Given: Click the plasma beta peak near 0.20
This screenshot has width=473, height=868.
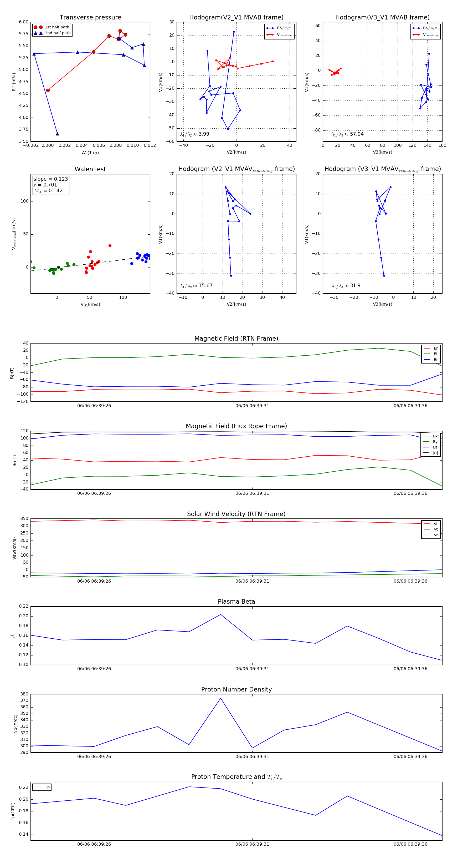Looking at the screenshot, I should point(220,615).
